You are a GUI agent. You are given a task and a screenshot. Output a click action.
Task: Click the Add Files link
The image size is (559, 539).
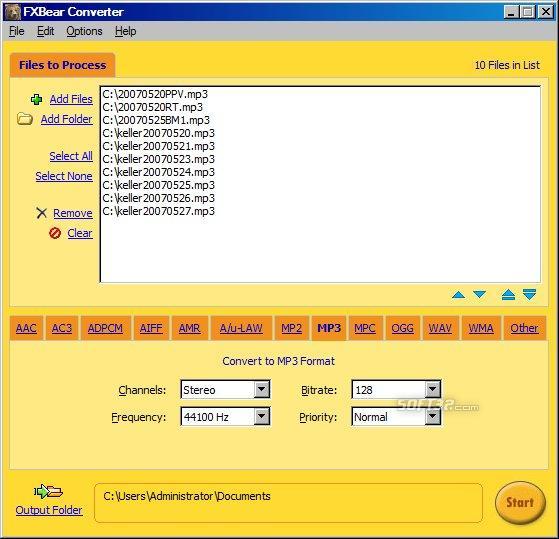(x=71, y=99)
